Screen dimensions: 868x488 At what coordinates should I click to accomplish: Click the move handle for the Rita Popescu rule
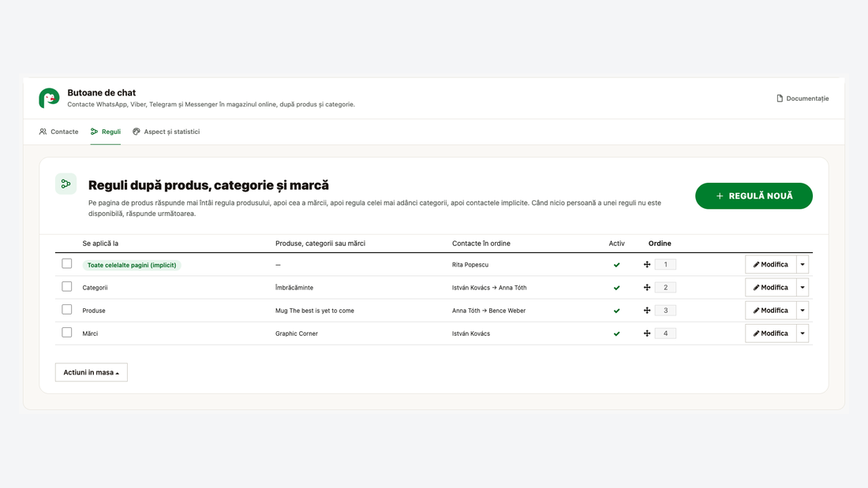646,264
